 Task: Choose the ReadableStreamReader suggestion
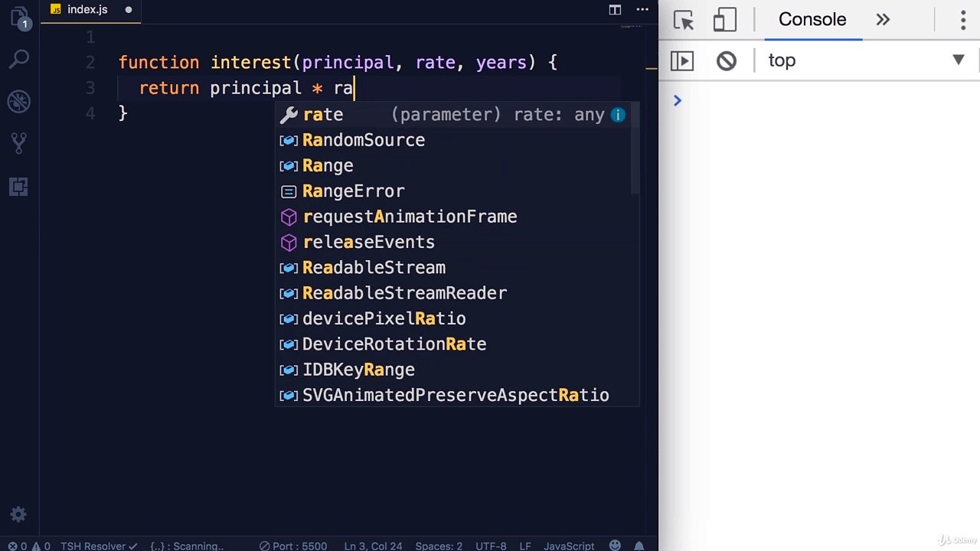tap(453, 293)
